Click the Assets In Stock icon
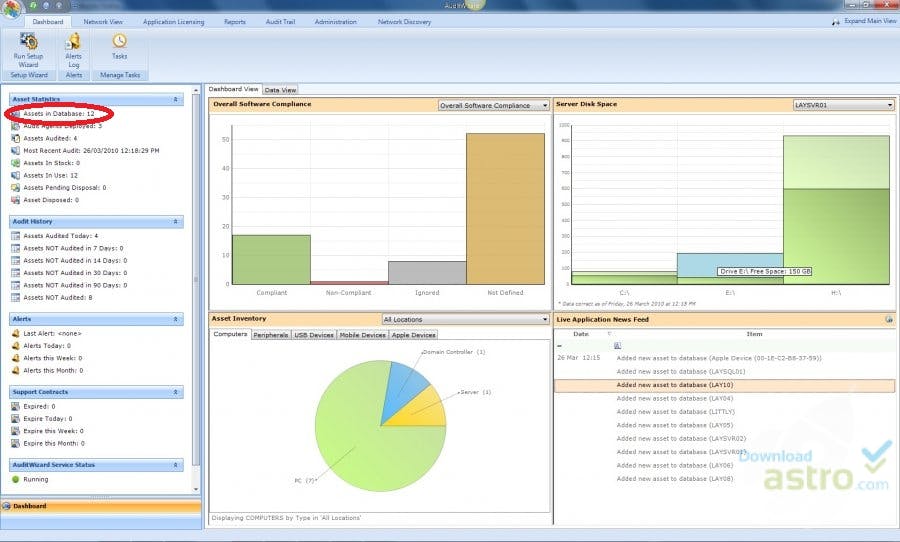The height and width of the screenshot is (542, 900). (15, 163)
